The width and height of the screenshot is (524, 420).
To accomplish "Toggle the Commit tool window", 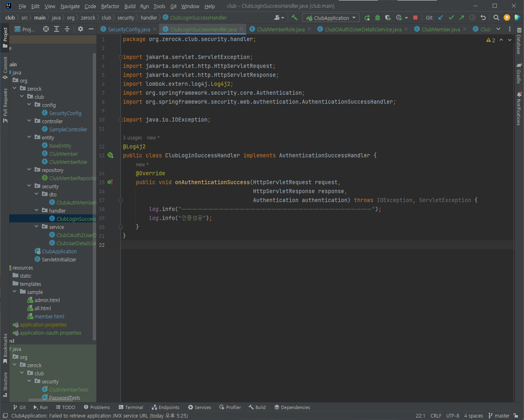I will tap(5, 68).
